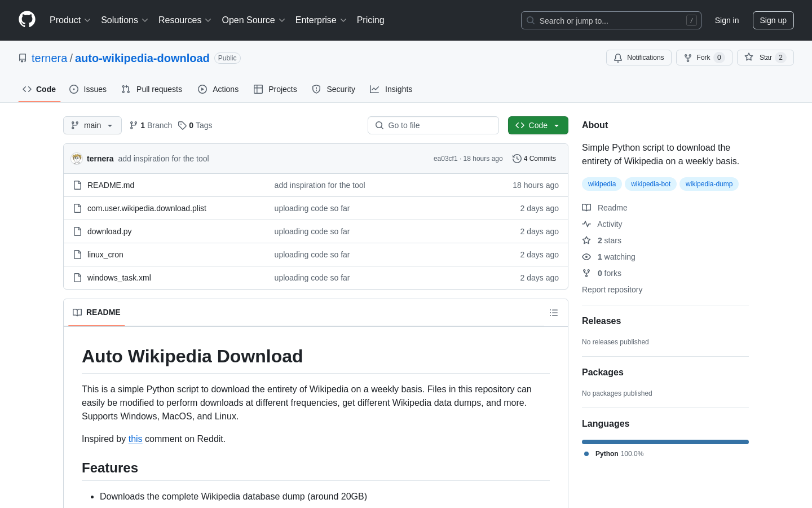Click the eye icon beside 1 watching
This screenshot has height=508, width=812.
(x=586, y=257)
